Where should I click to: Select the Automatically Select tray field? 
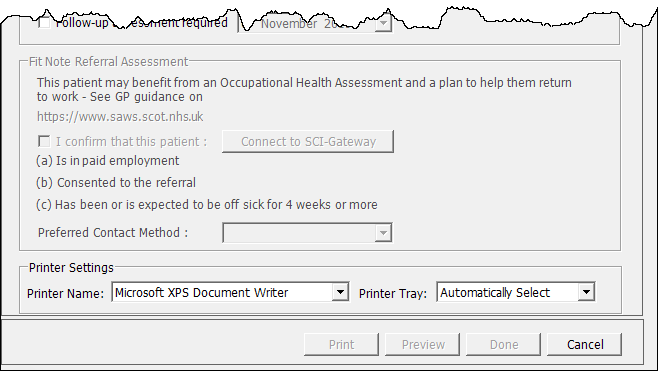(x=516, y=292)
